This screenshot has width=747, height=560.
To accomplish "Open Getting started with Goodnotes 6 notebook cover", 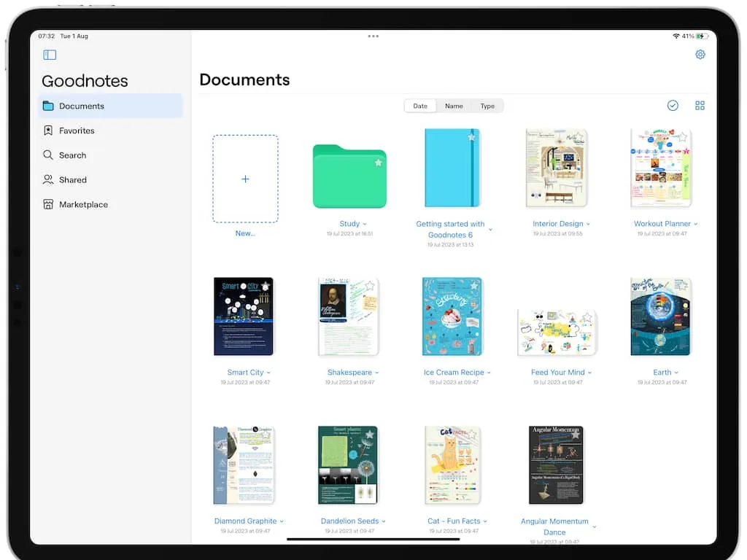I will pyautogui.click(x=452, y=168).
